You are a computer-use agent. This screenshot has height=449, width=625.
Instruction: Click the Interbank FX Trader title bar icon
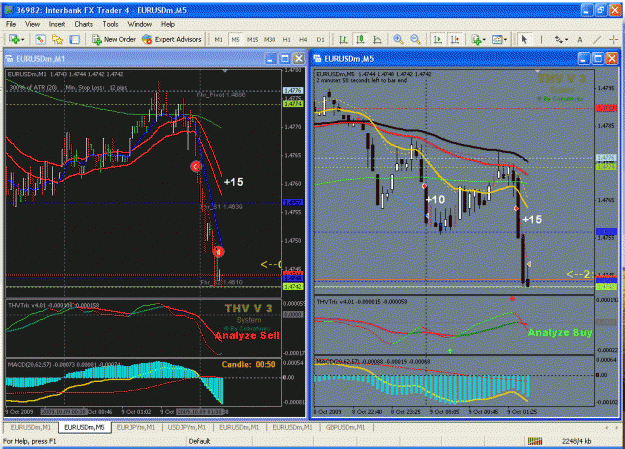8,10
